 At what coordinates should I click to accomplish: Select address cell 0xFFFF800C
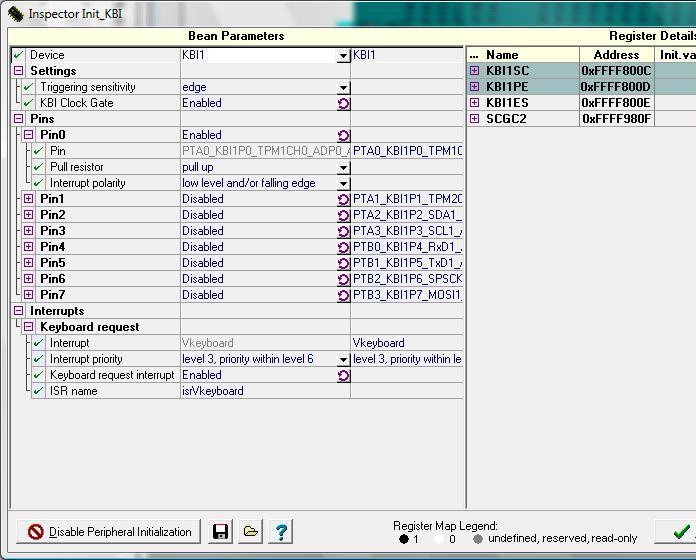tap(617, 71)
